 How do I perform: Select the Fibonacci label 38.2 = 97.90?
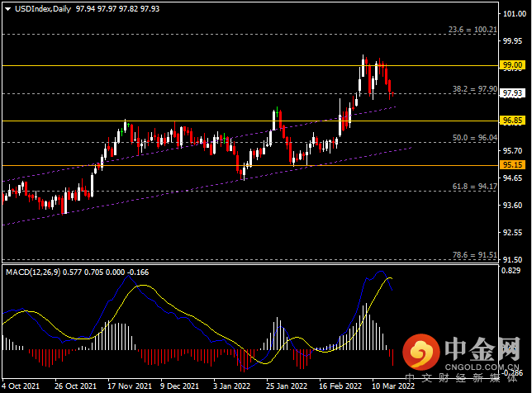475,89
